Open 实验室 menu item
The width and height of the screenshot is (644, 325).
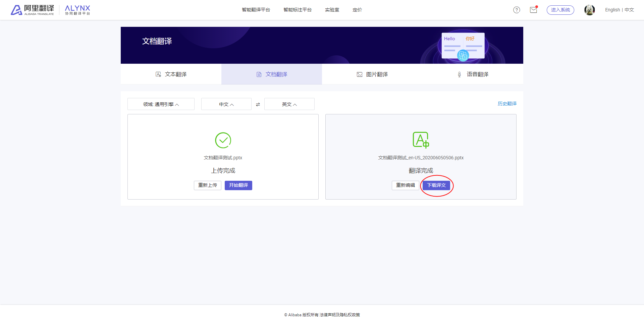tap(332, 10)
